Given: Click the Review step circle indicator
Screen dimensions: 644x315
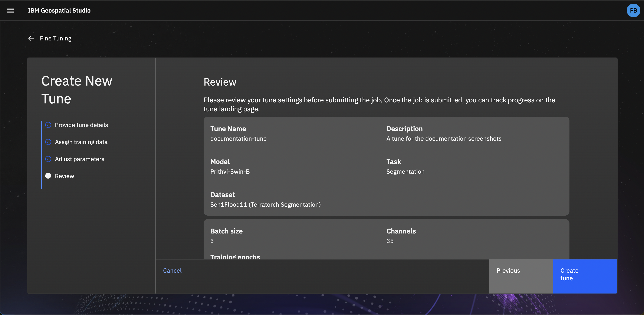Looking at the screenshot, I should pos(48,176).
